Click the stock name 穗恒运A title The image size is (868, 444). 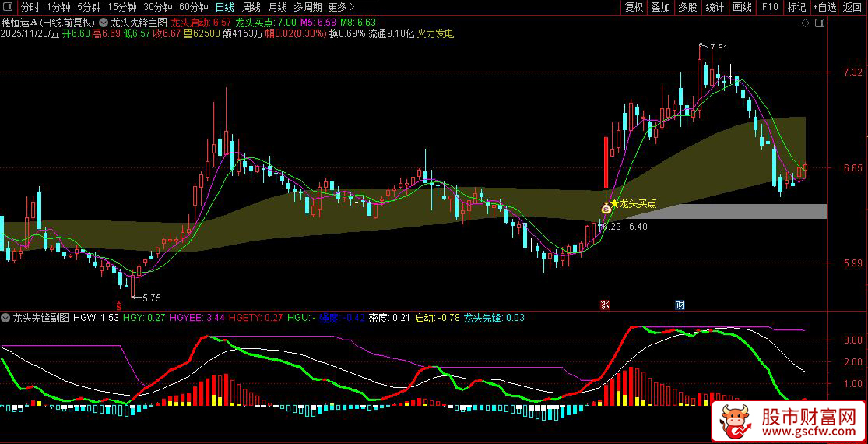pyautogui.click(x=19, y=23)
